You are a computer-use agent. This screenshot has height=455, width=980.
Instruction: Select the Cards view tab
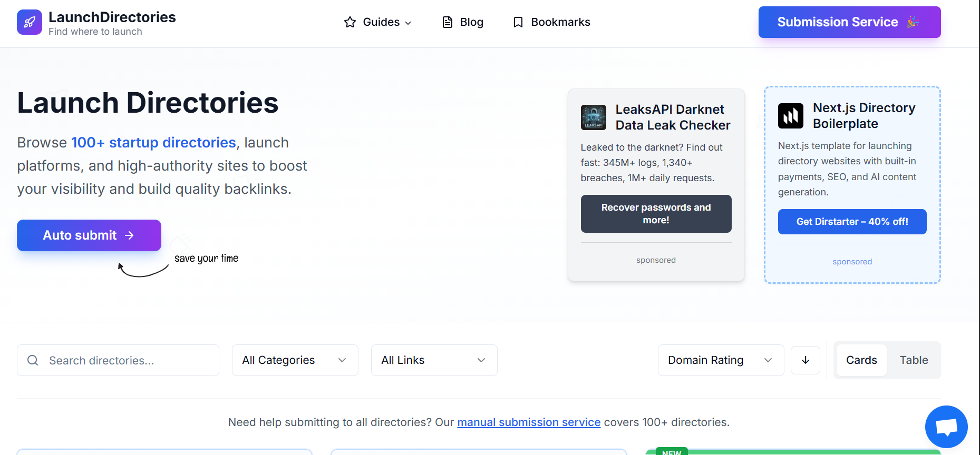(861, 360)
